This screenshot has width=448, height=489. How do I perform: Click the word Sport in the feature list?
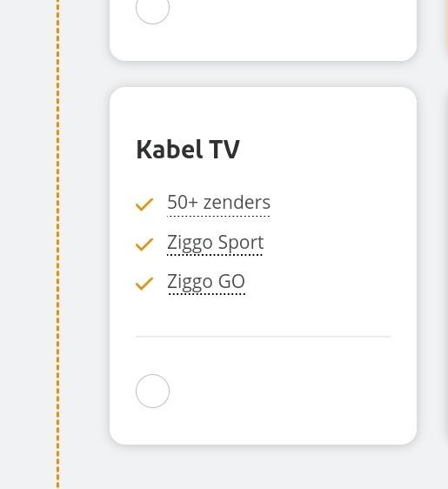point(241,242)
